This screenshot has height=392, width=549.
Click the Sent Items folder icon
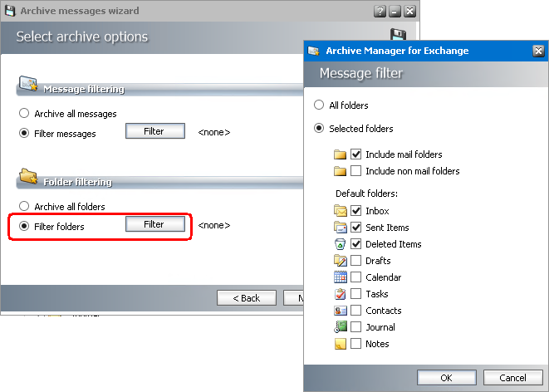(x=341, y=228)
